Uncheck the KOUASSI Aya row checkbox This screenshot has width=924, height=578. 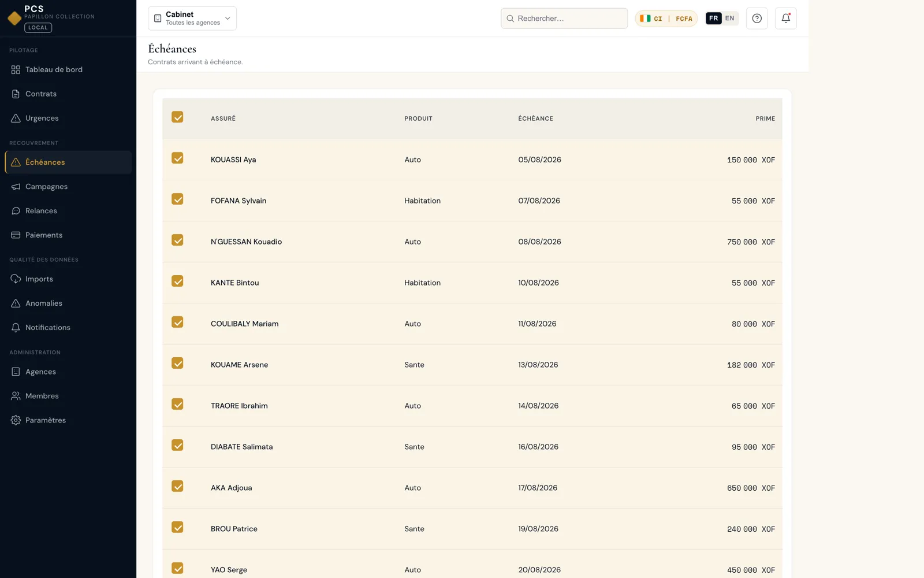point(177,158)
